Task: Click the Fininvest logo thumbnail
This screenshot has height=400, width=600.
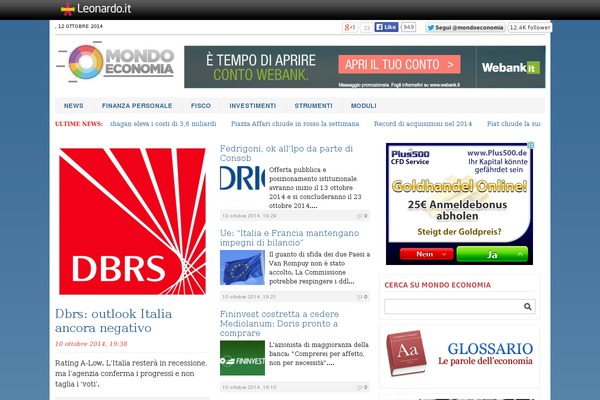Action: click(x=242, y=358)
